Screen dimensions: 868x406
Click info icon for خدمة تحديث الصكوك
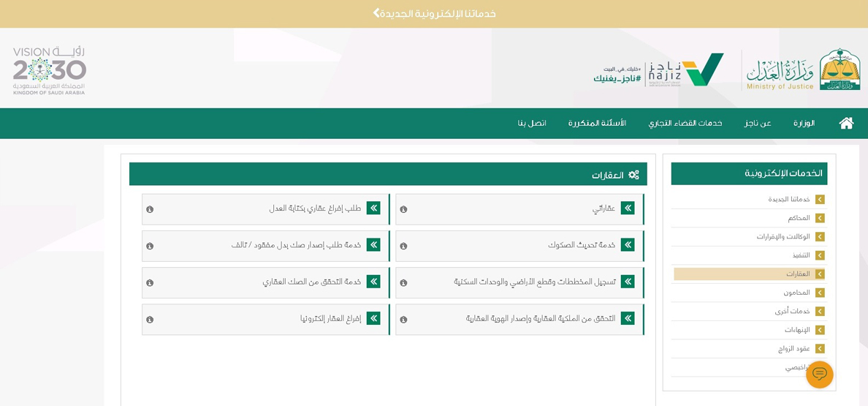tap(403, 246)
